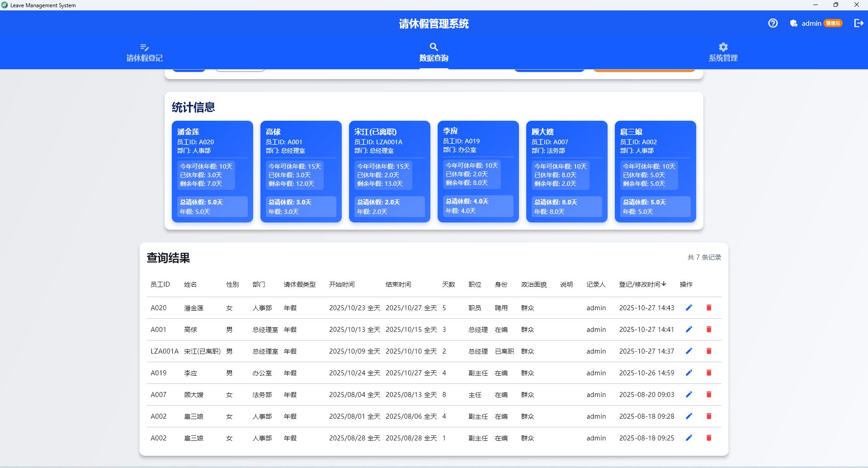Viewport: 868px width, 468px height.
Task: Click the admin shield avatar icon
Action: [793, 23]
